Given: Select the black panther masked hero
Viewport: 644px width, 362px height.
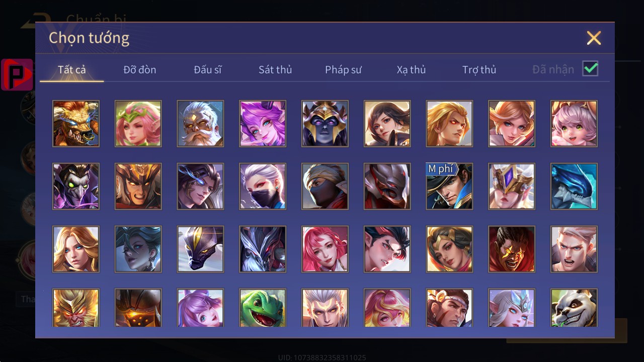Looking at the screenshot, I should (200, 249).
